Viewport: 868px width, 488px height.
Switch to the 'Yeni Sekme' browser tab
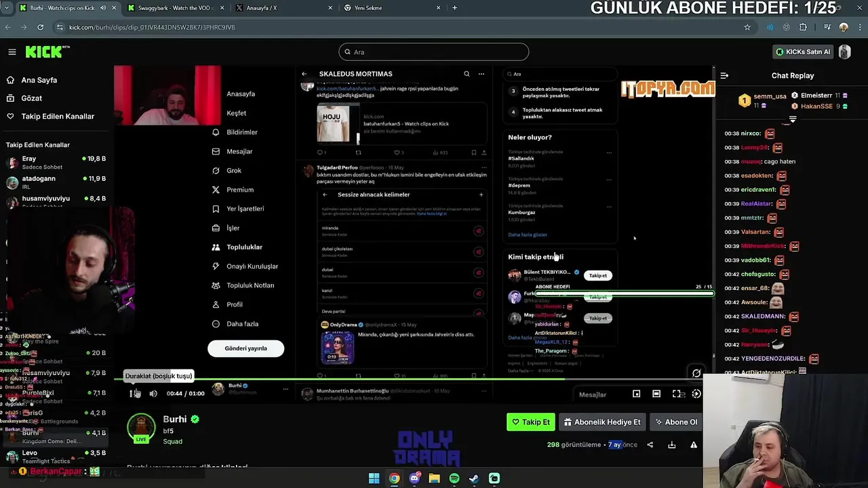pos(391,8)
